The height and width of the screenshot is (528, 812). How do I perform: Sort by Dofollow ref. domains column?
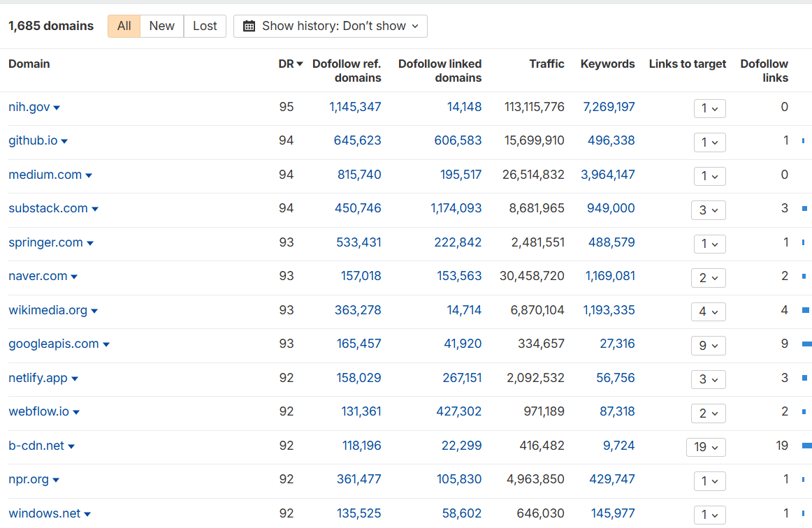[x=347, y=71]
